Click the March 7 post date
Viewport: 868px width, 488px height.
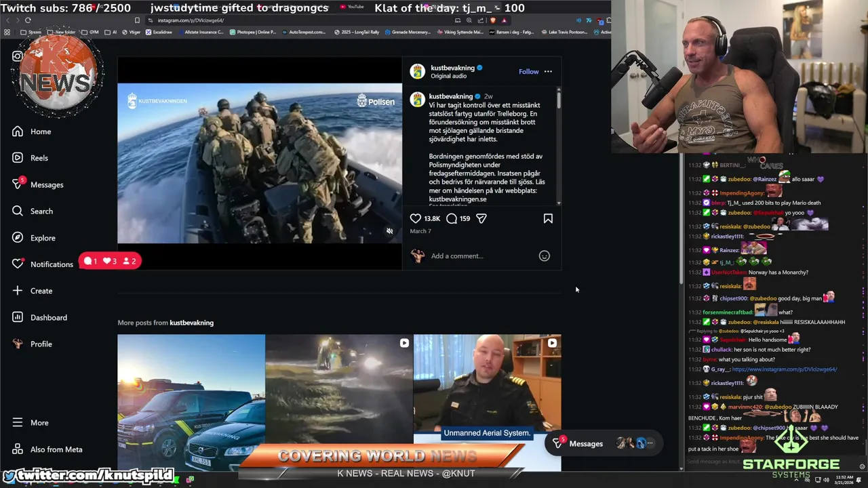tap(420, 231)
